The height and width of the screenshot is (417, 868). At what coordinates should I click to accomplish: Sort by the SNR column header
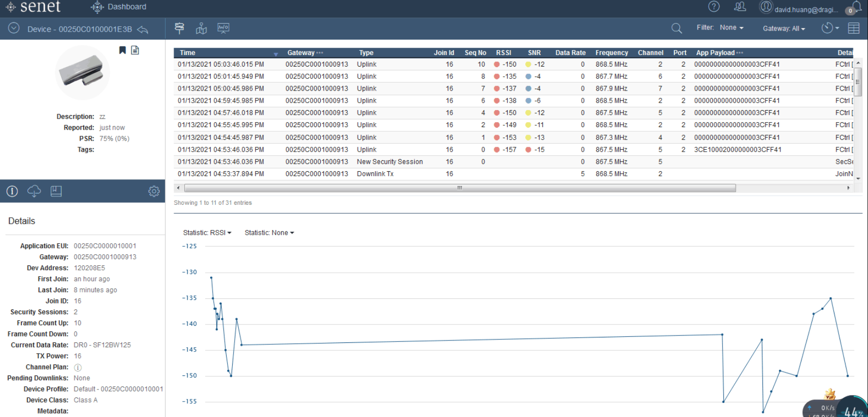(x=534, y=53)
